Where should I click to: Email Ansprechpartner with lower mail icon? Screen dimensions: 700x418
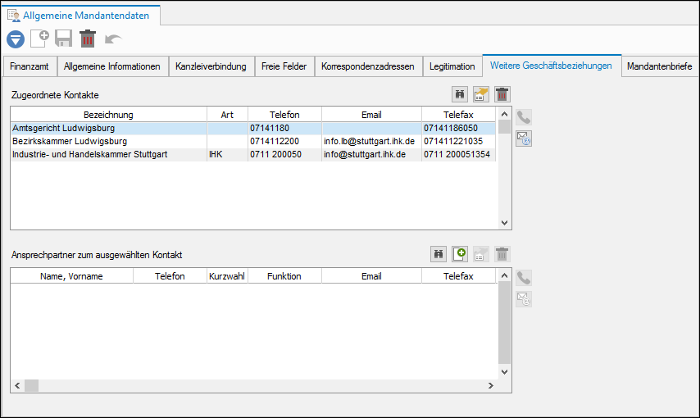pos(524,299)
